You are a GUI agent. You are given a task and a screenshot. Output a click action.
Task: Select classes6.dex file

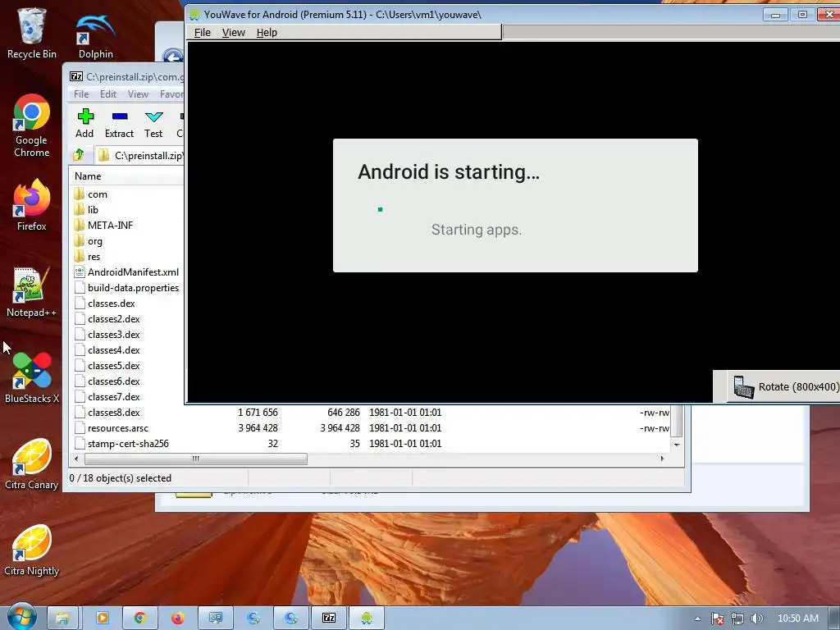pos(113,381)
